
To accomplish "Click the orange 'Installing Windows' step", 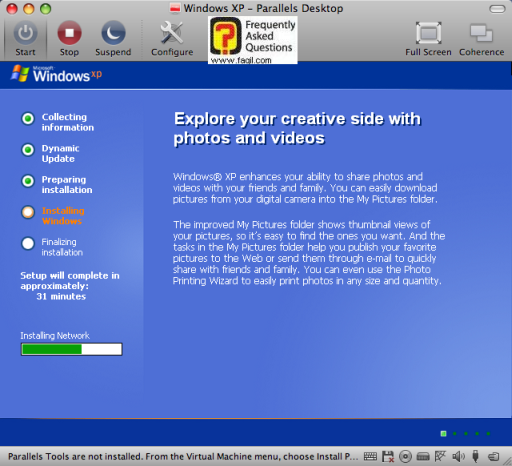I will (x=53, y=216).
